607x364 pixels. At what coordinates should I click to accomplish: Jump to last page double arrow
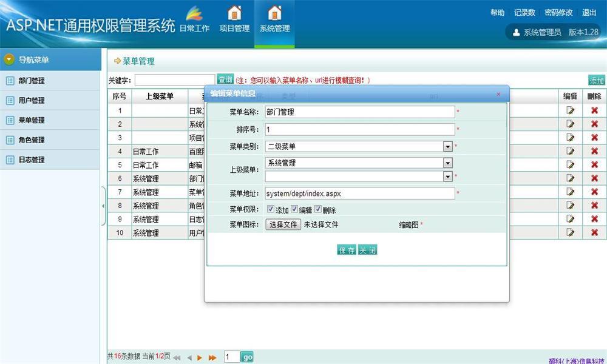tap(212, 358)
